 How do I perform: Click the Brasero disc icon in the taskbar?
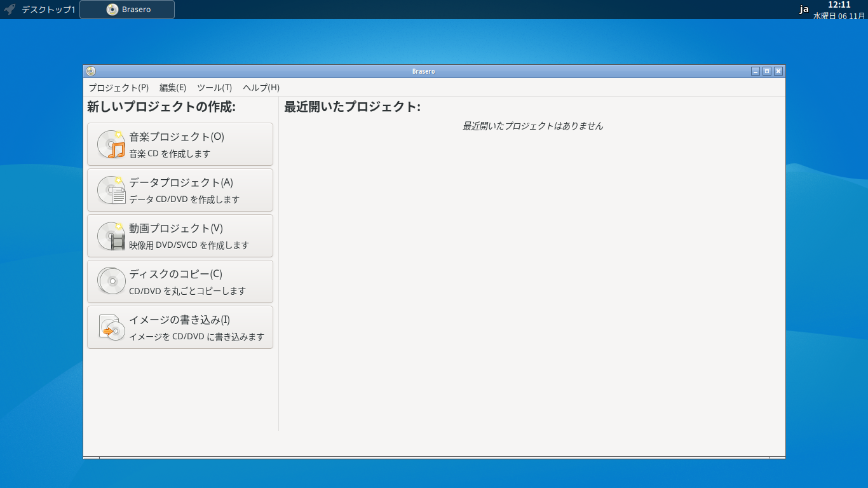112,10
